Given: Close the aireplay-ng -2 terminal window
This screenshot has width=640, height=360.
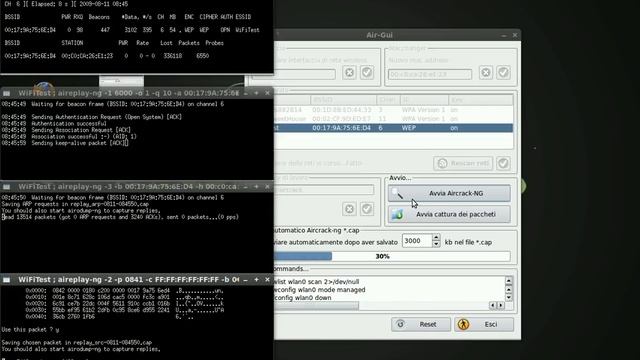Looking at the screenshot, I should coord(267,280).
